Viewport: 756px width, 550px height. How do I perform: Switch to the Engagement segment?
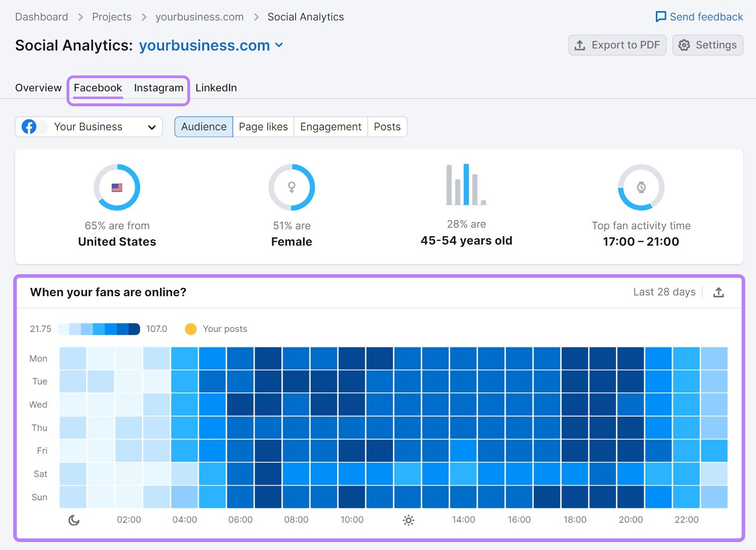click(x=330, y=127)
